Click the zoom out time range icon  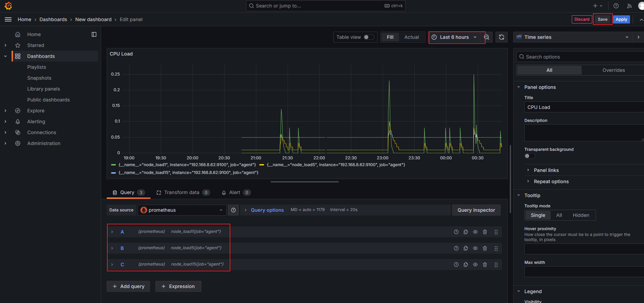pos(487,37)
